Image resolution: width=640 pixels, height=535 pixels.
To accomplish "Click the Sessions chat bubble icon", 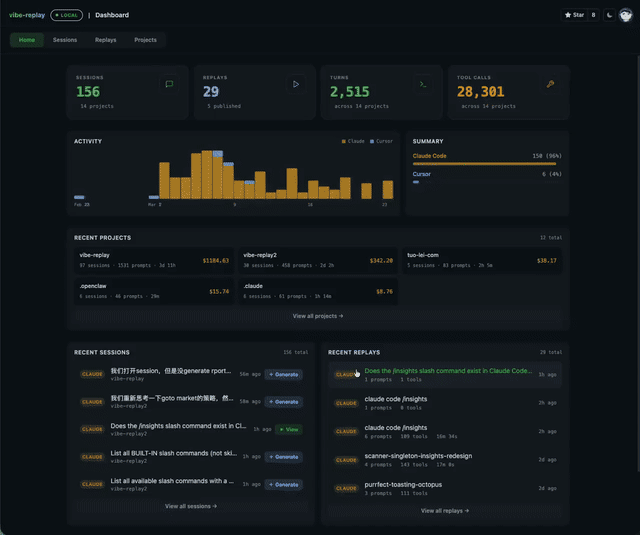I will [x=169, y=84].
